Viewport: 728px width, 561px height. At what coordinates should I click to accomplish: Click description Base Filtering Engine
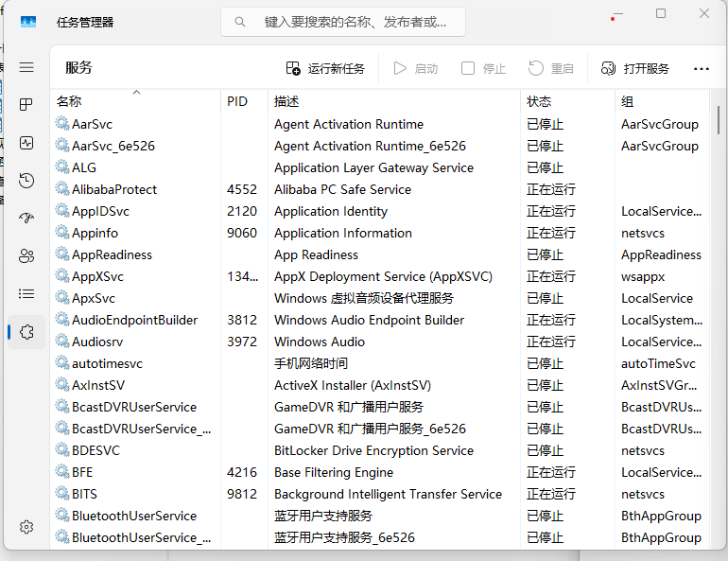[x=334, y=472]
